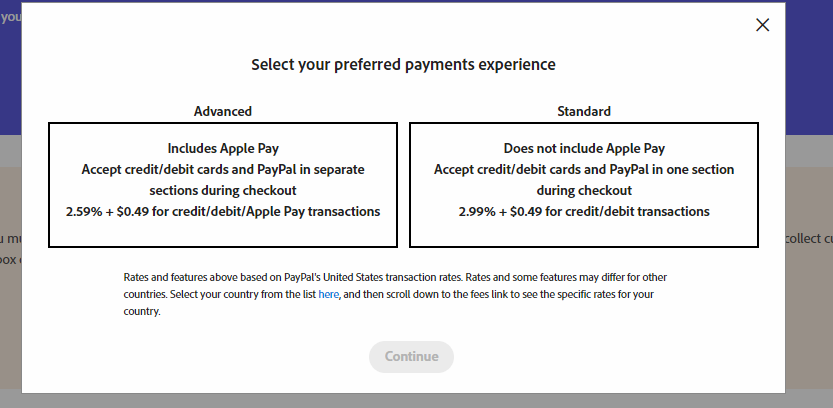Viewport: 833px width, 408px height.
Task: Click the 'during checkout' line in Standard
Action: pyautogui.click(x=584, y=190)
